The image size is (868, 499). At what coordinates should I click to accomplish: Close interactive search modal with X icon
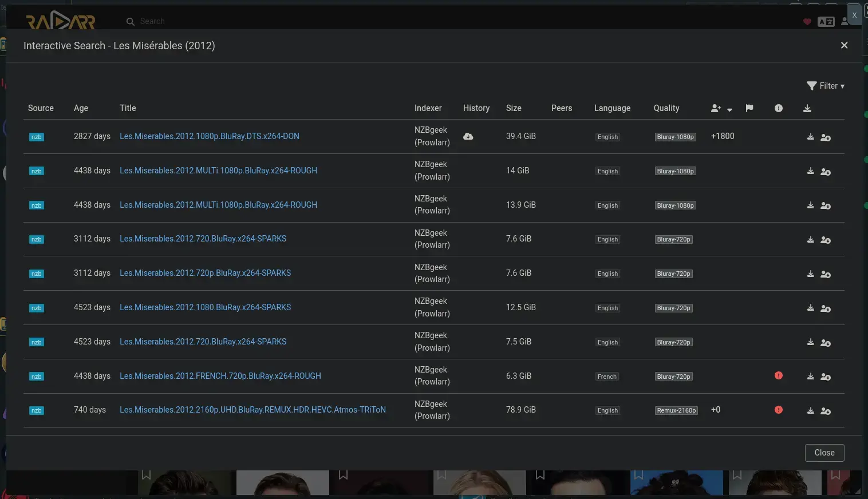844,45
